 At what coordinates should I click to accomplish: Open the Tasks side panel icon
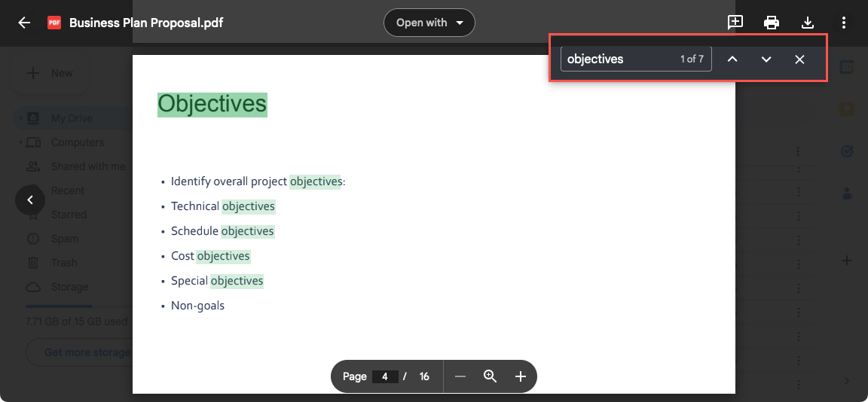coord(846,151)
